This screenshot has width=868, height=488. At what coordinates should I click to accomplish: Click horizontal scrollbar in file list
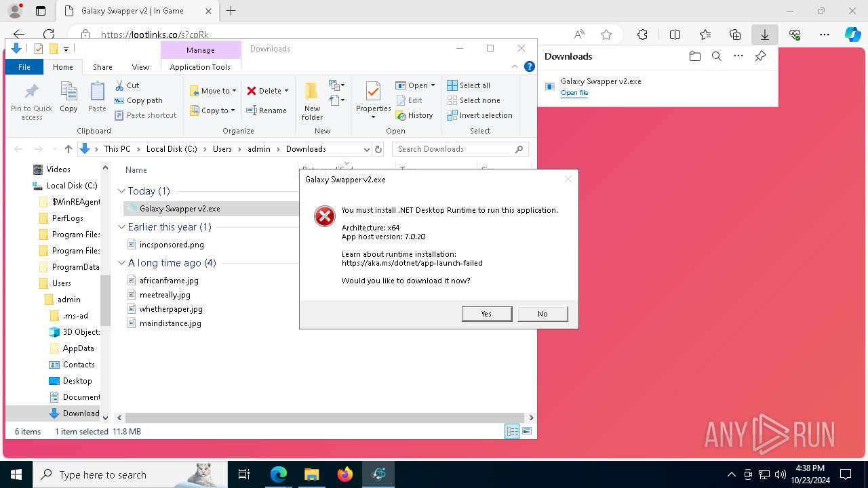coord(324,418)
